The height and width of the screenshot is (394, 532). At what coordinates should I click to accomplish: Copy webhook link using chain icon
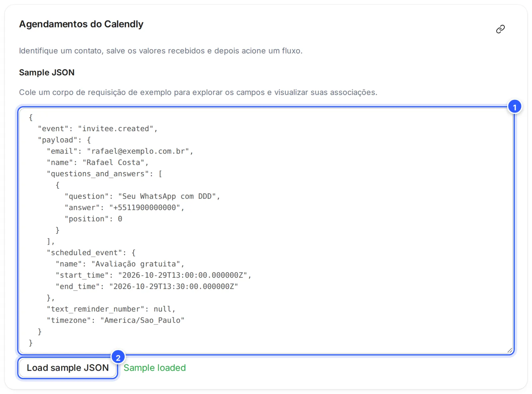click(500, 29)
